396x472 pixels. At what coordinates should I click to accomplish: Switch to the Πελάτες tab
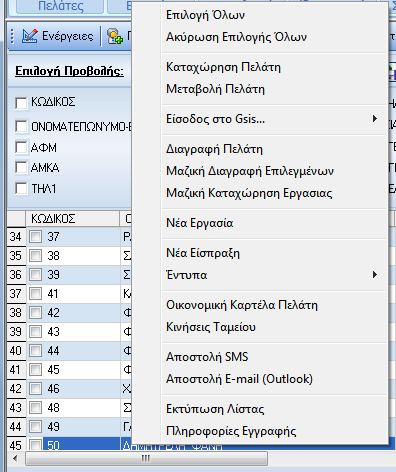pos(60,6)
